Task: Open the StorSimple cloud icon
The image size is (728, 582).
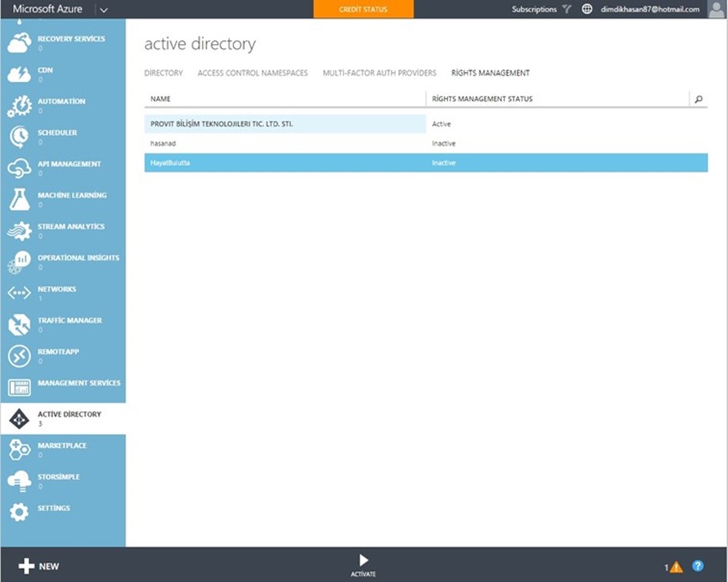Action: point(19,481)
